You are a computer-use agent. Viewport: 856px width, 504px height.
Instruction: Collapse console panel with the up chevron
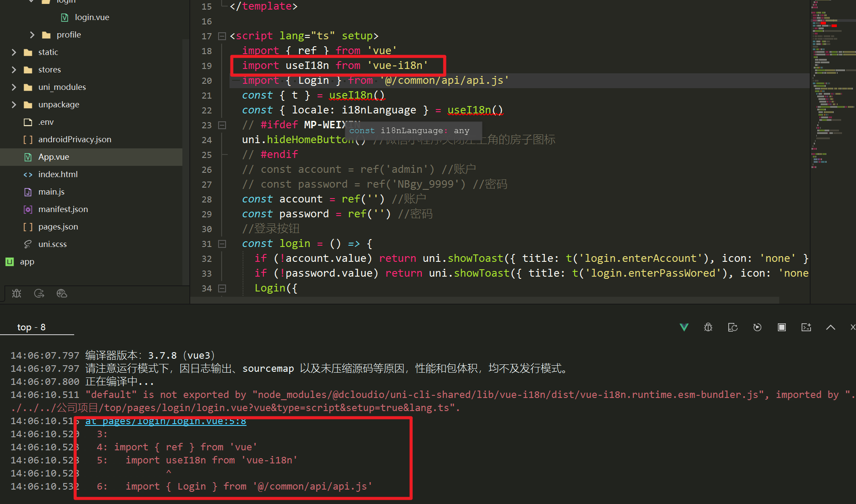click(830, 327)
